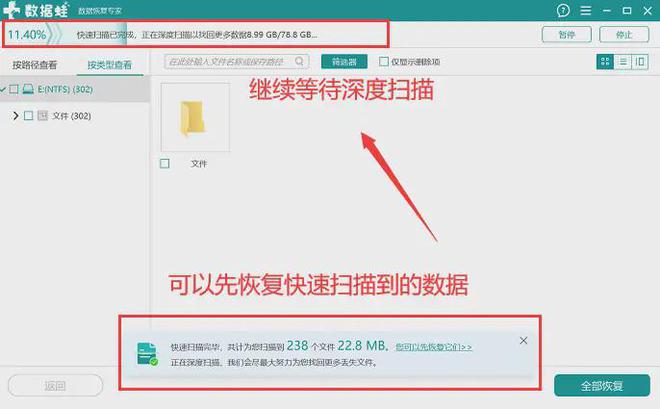This screenshot has height=409, width=660.
Task: Switch to 按类型查看 tab
Action: (x=109, y=65)
